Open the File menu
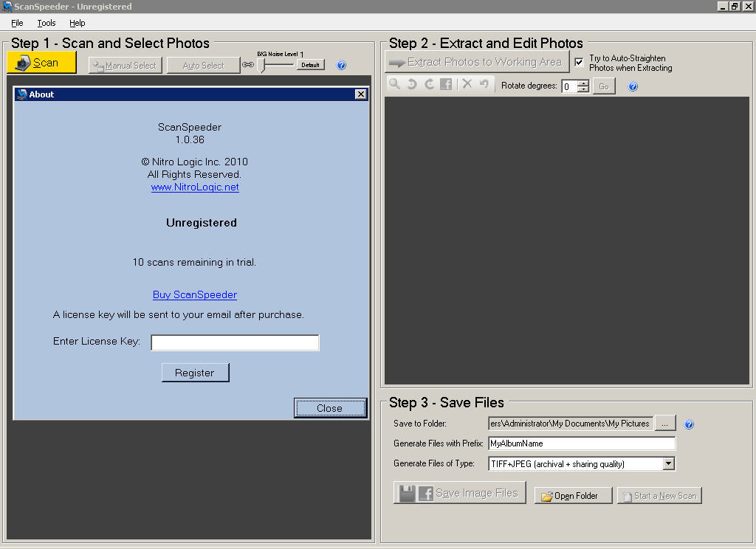The width and height of the screenshot is (756, 549). click(x=17, y=23)
